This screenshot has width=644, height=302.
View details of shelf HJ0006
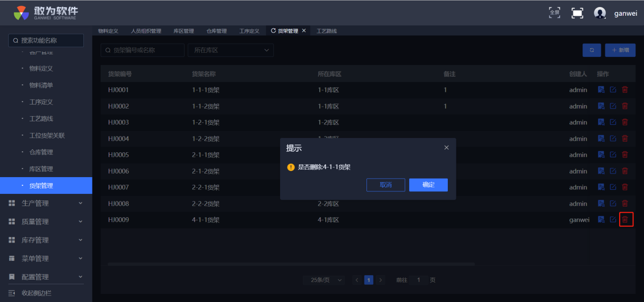[601, 171]
